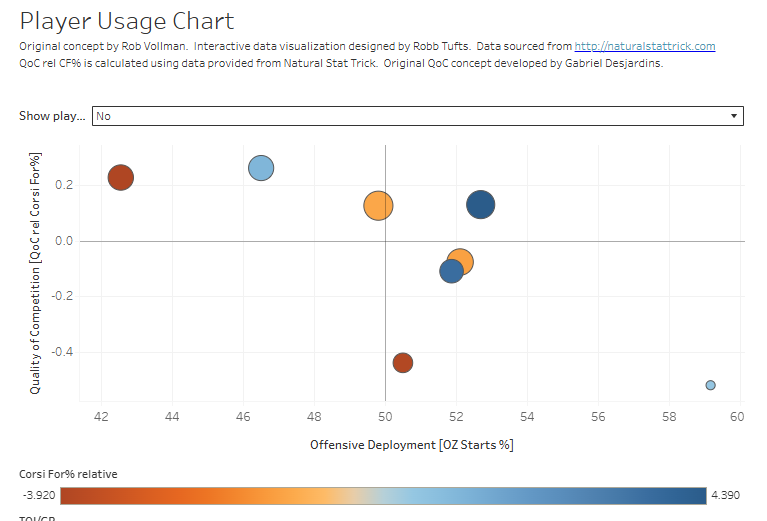Select the medium blue bubble overlapping the orange one
Screen dimensions: 767x521
point(450,271)
